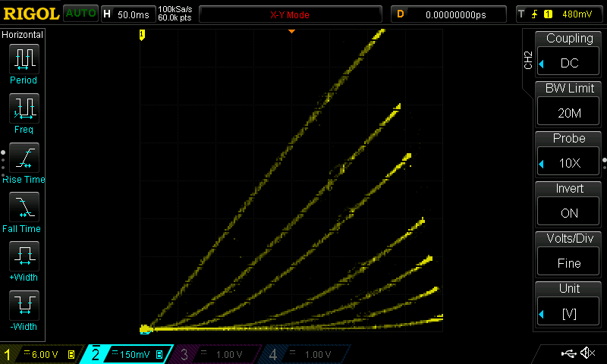Viewport: 607px width, 364px height.
Task: Select channel 2 150mV tab
Action: coord(127,354)
